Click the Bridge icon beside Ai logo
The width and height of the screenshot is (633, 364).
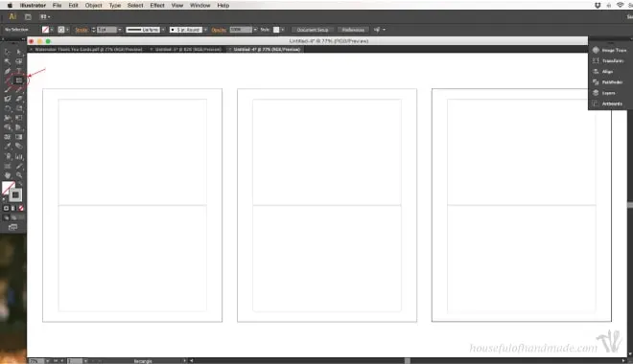(x=28, y=17)
